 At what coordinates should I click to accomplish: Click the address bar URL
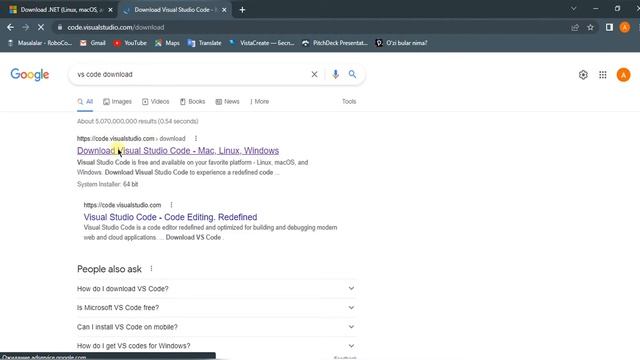(116, 27)
